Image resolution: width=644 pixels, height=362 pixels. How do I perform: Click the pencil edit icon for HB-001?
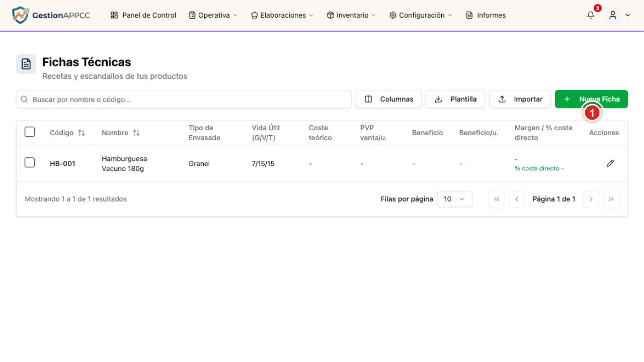[x=610, y=163]
